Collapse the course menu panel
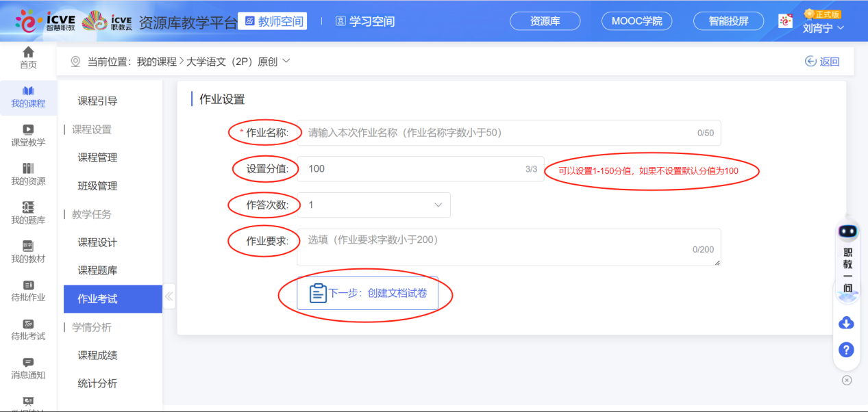The width and height of the screenshot is (868, 412). pos(169,296)
